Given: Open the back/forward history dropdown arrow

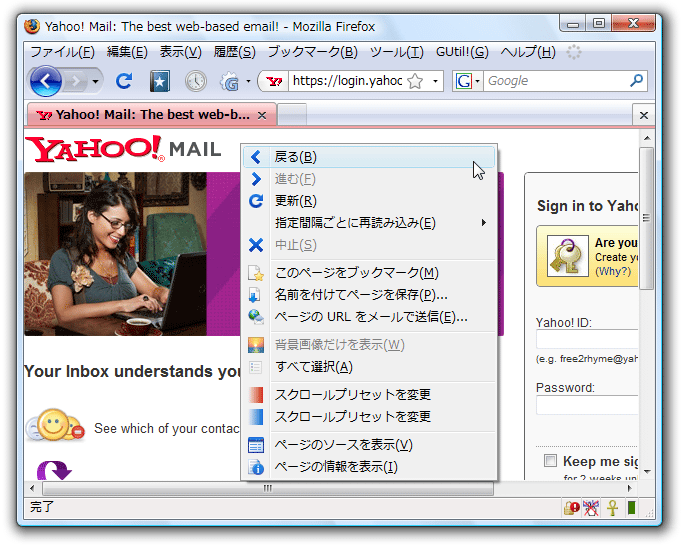Looking at the screenshot, I should 95,81.
